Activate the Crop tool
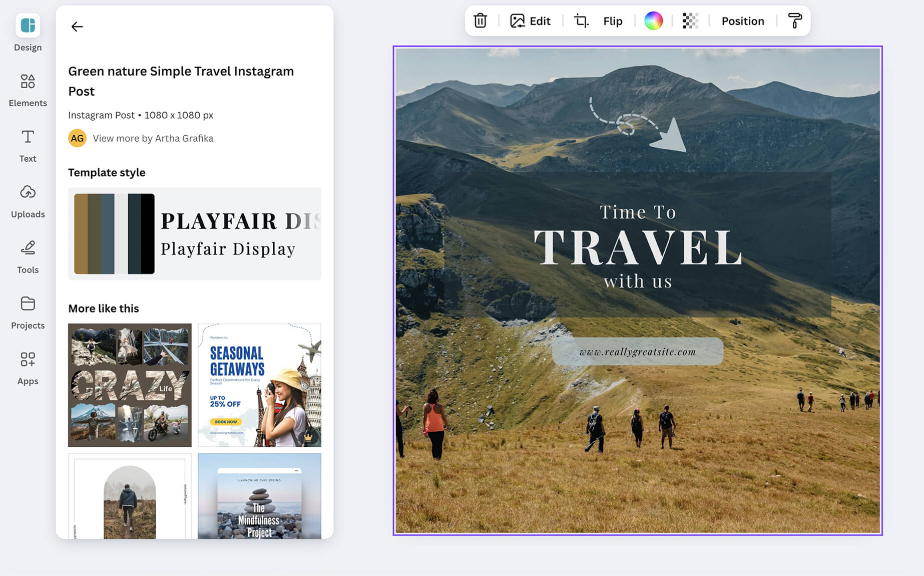Screen dimensions: 924x576 [x=581, y=21]
